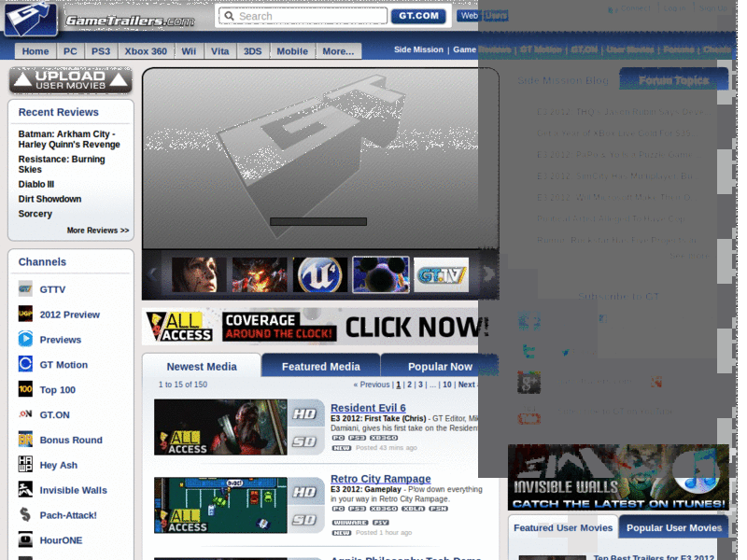The width and height of the screenshot is (747, 560).
Task: Open the 2012 Preview channel icon
Action: click(x=25, y=314)
